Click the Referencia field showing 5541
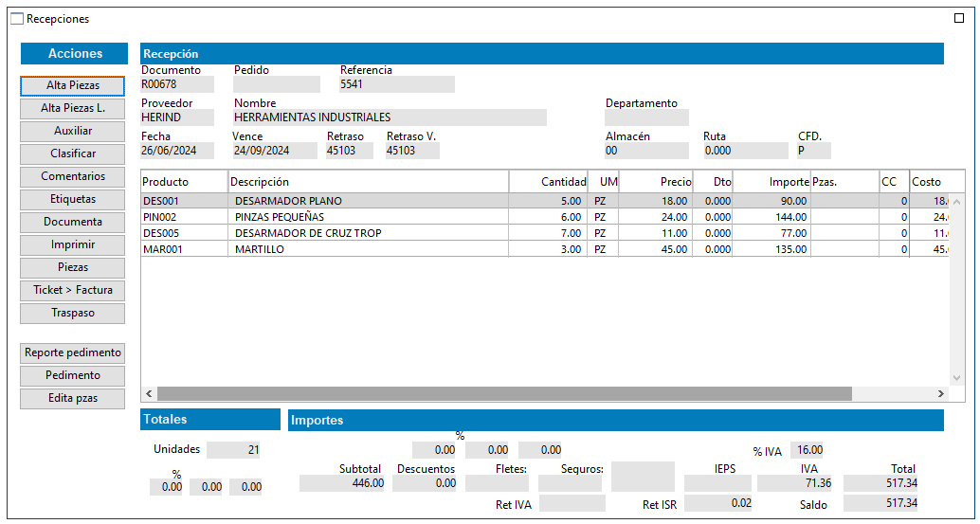Image resolution: width=980 pixels, height=524 pixels. click(x=396, y=84)
